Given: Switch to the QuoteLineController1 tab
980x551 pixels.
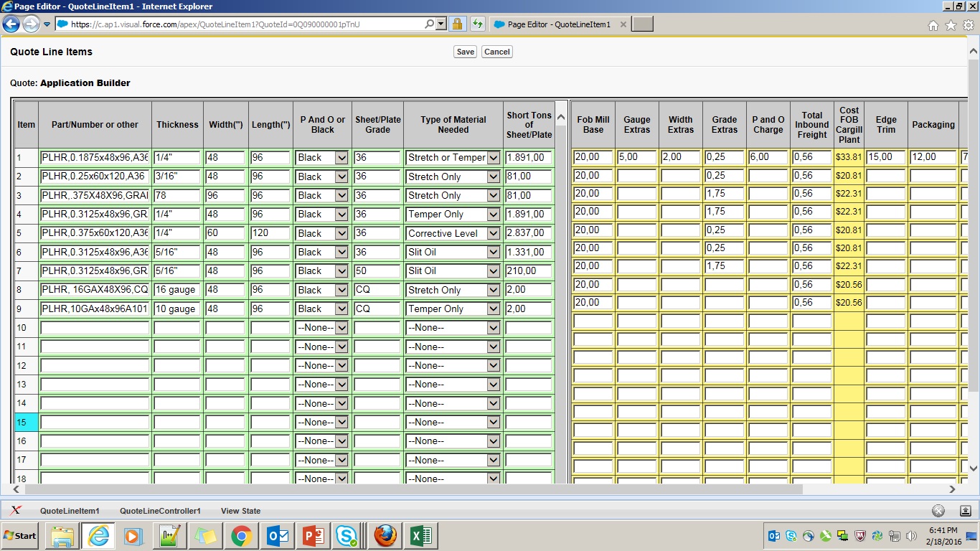Looking at the screenshot, I should (160, 511).
